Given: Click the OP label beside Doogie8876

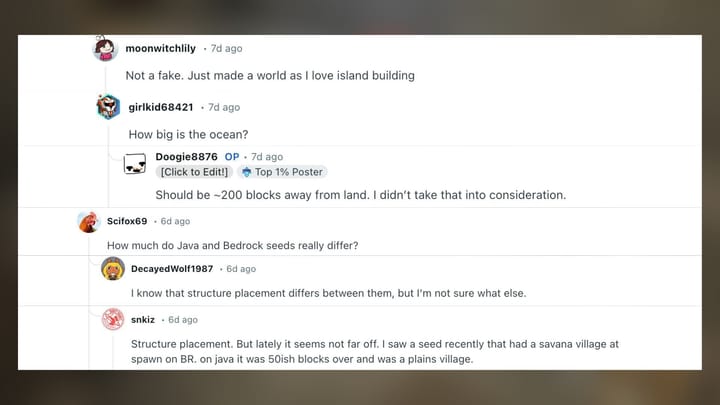Looking at the screenshot, I should pyautogui.click(x=232, y=157).
